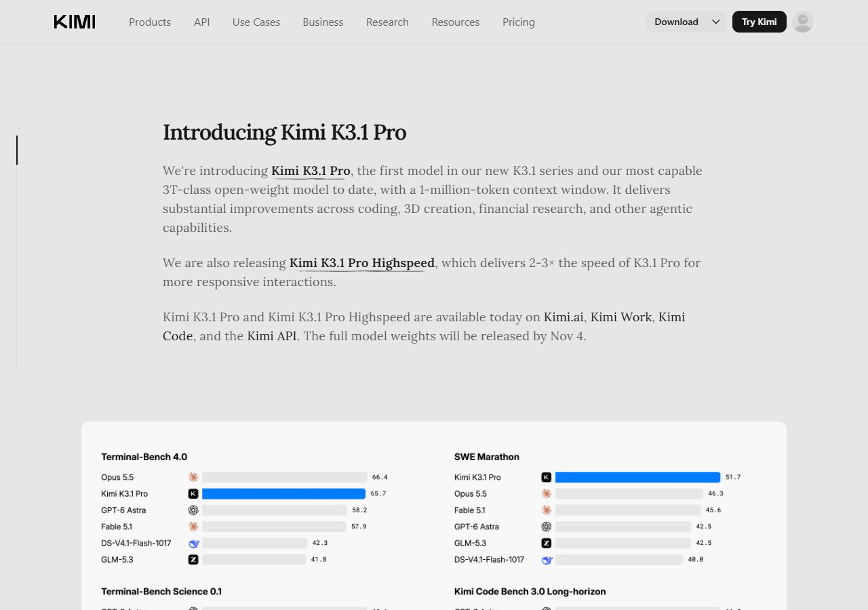This screenshot has width=868, height=610.
Task: Click the "Kimi Code Bench 3.0 Long-horizon" title
Action: pyautogui.click(x=530, y=592)
